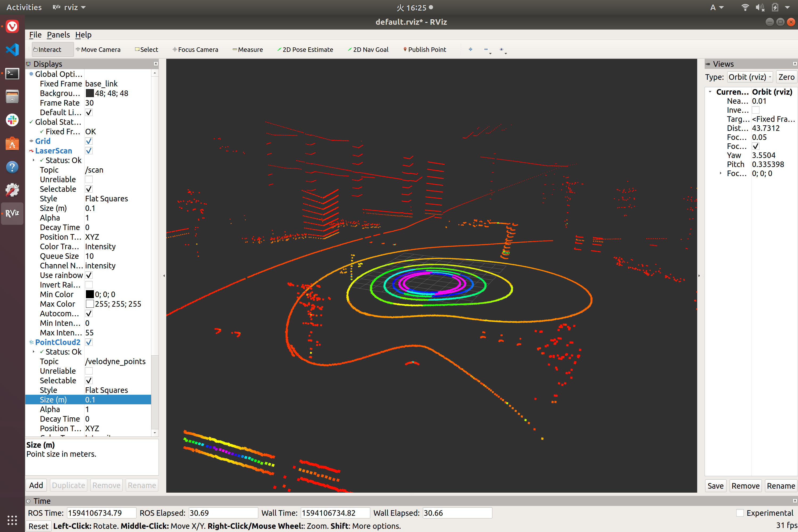This screenshot has height=532, width=798.
Task: Select the Move Camera tool
Action: 98,49
